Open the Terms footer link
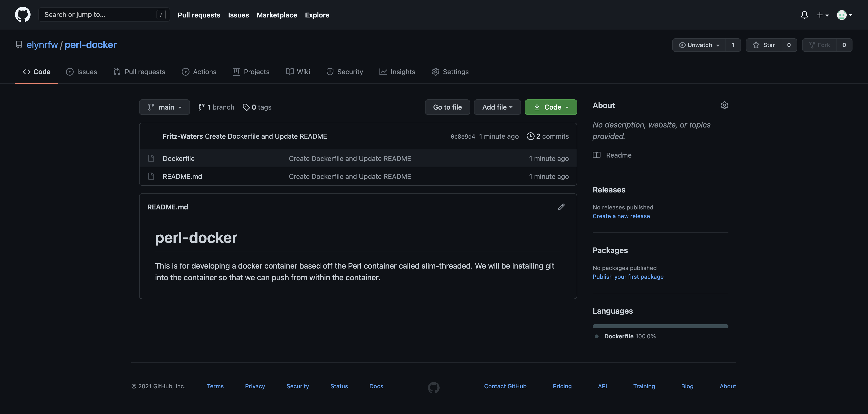Viewport: 868px width, 414px height. 215,386
